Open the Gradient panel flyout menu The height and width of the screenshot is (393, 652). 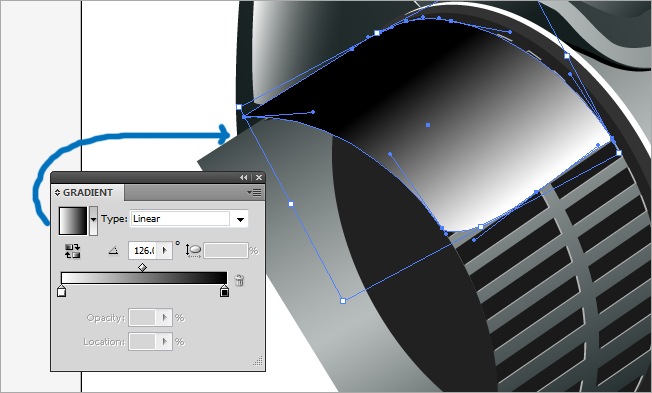click(254, 192)
